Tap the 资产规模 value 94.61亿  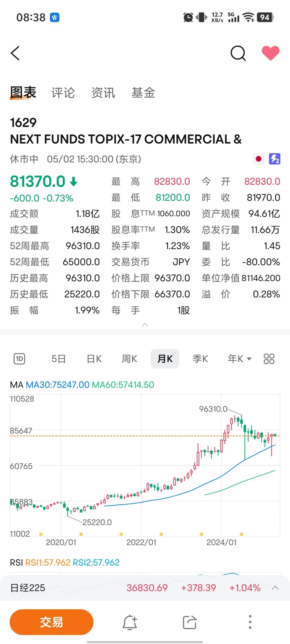pyautogui.click(x=264, y=214)
